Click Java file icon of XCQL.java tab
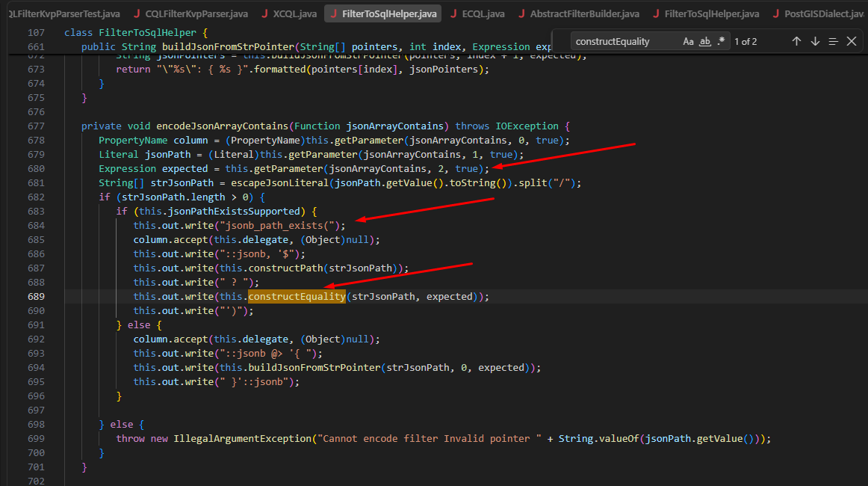 coord(264,14)
